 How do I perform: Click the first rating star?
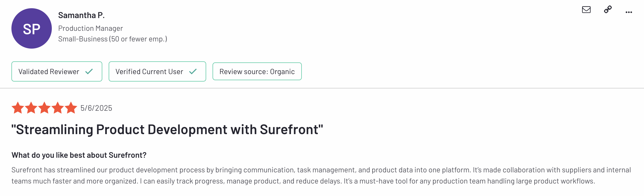(18, 108)
